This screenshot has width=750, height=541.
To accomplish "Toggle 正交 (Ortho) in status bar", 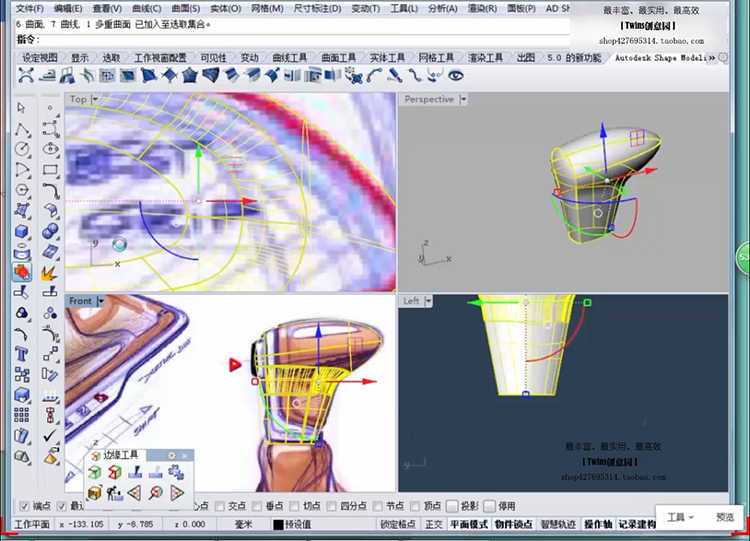I will click(433, 524).
